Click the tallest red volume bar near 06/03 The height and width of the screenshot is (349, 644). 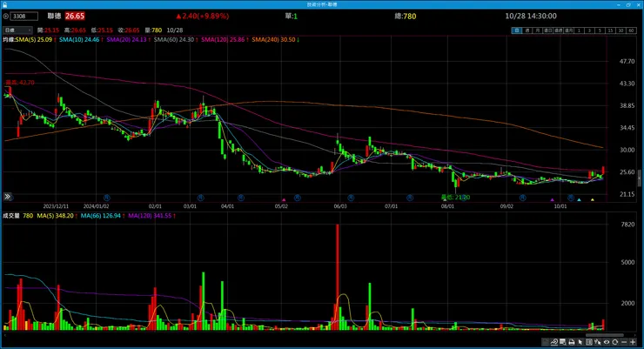(338, 277)
